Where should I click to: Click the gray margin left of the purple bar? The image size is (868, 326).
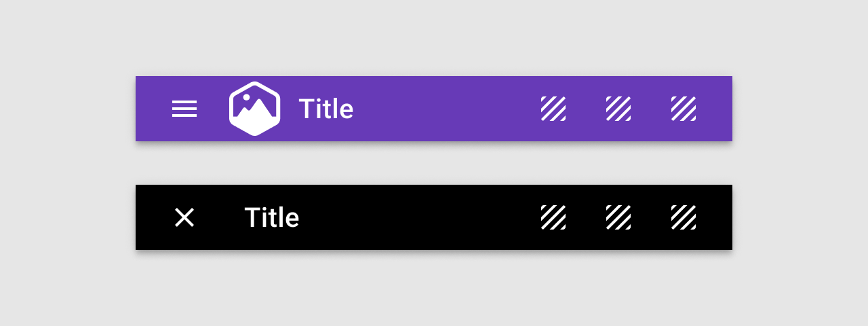(x=68, y=109)
